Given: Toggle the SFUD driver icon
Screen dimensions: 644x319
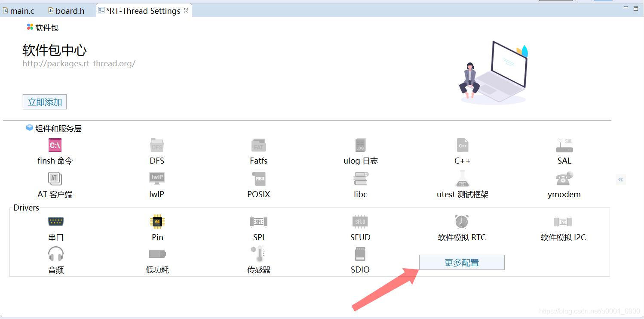Looking at the screenshot, I should pyautogui.click(x=360, y=222).
